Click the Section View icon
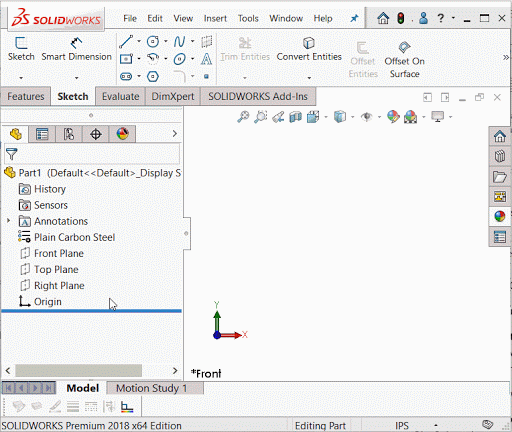Image resolution: width=512 pixels, height=432 pixels. tap(296, 117)
